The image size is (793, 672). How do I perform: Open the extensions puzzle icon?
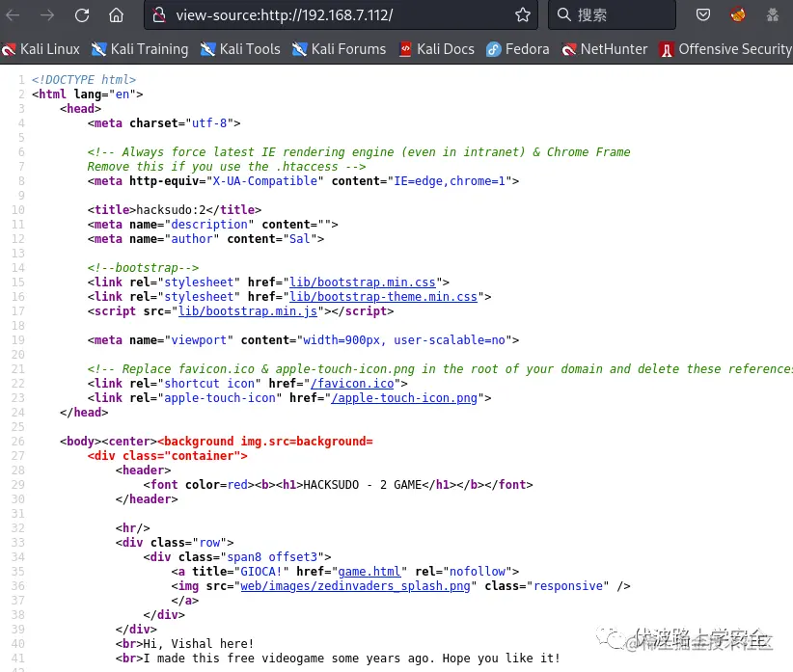773,14
